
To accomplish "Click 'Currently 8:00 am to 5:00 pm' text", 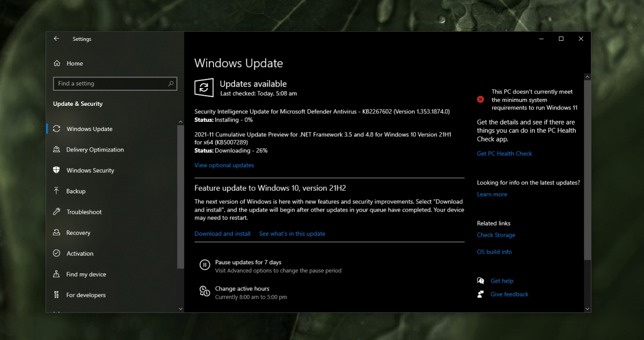I will click(251, 297).
